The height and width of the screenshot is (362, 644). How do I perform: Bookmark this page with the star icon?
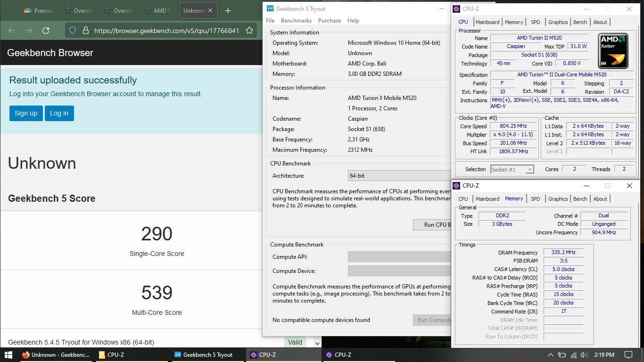pyautogui.click(x=249, y=31)
